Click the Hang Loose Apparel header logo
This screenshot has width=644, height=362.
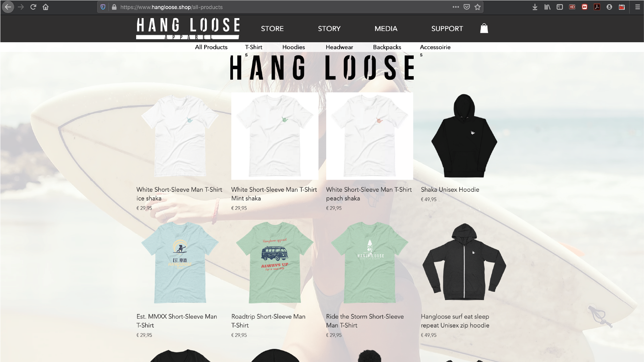188,29
